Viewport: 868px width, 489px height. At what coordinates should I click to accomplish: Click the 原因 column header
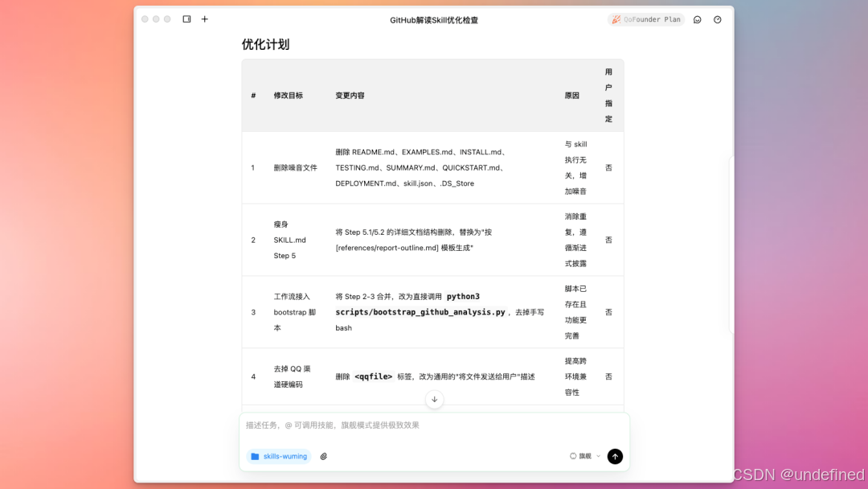click(572, 95)
